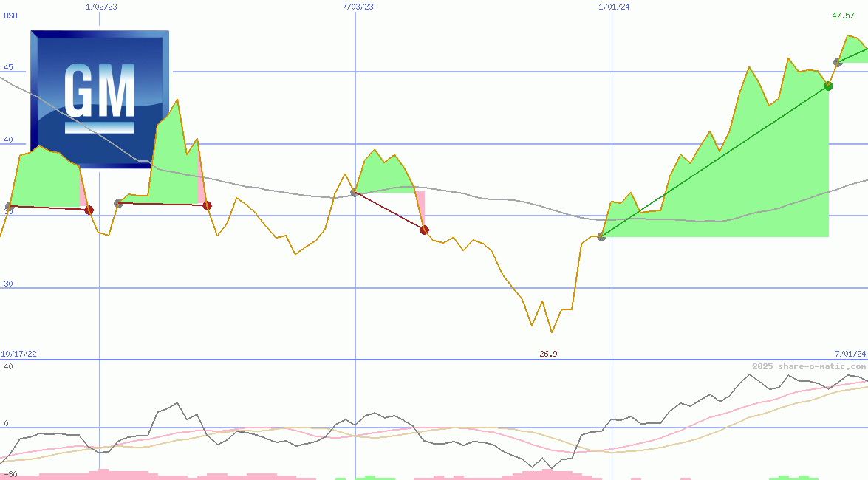Click the red dot just left of 1/02/23 gridline
This screenshot has height=480, width=868.
pyautogui.click(x=89, y=210)
